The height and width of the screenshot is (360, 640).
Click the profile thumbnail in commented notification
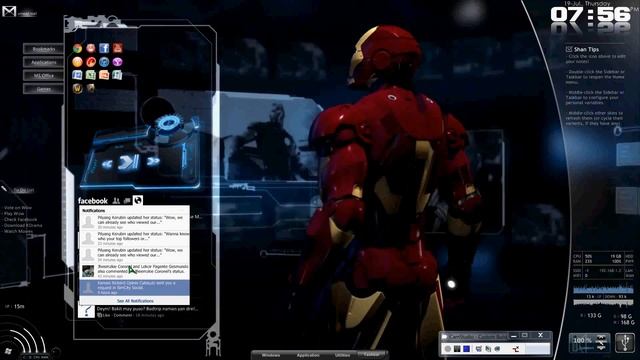(88, 271)
